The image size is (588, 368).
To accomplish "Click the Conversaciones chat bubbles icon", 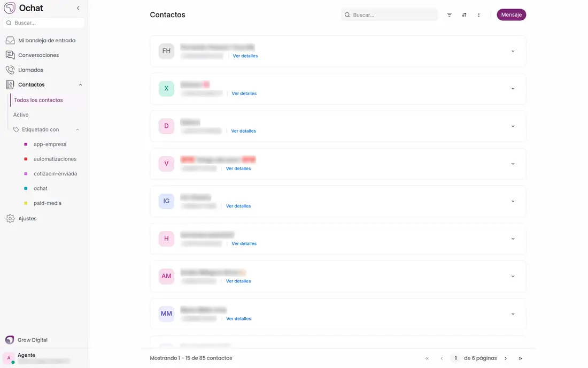I will coord(10,55).
